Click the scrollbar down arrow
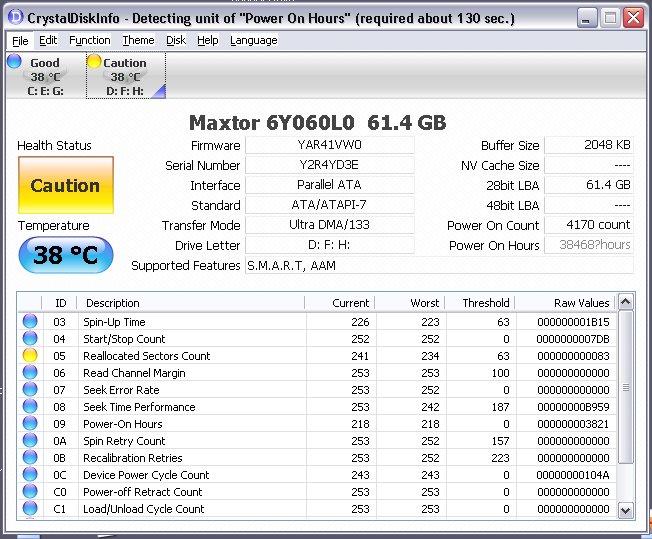 tap(625, 510)
